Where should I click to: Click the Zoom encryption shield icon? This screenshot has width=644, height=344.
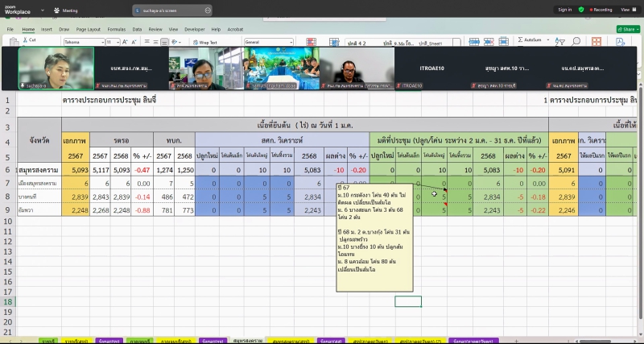pyautogui.click(x=580, y=10)
